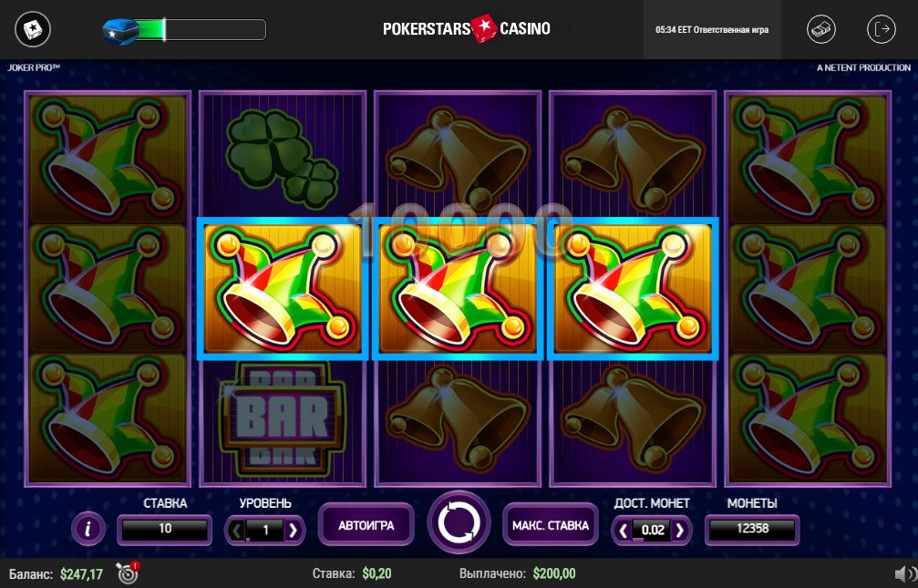Click the PokerStars Casino logo
Image resolution: width=918 pixels, height=588 pixels.
tap(467, 28)
